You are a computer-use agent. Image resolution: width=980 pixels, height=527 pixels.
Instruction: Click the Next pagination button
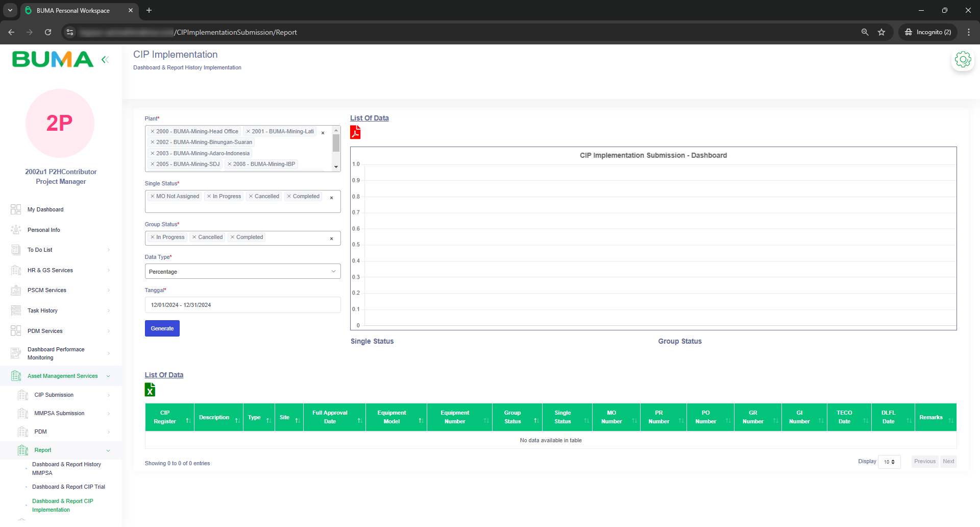click(948, 462)
